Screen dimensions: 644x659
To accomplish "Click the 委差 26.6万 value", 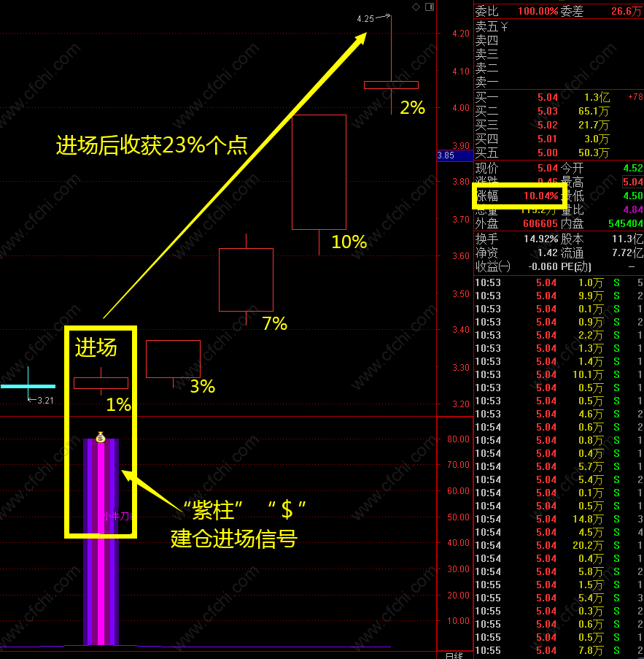I will pos(626,12).
